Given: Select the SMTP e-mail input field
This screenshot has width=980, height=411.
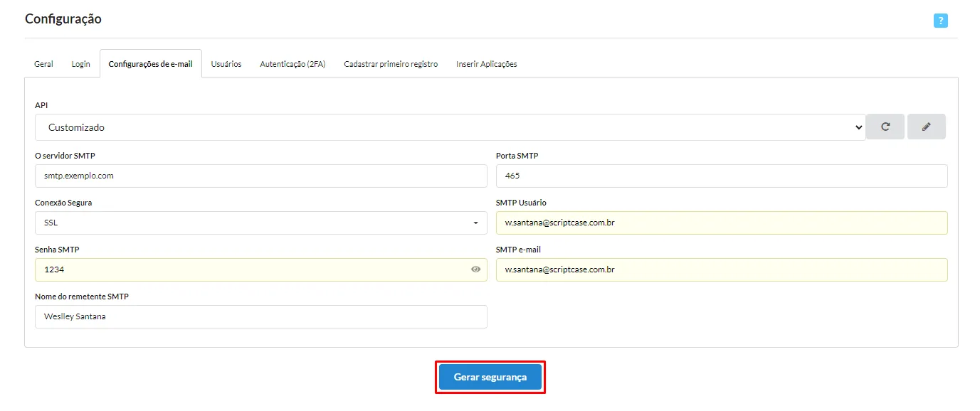Looking at the screenshot, I should click(x=722, y=269).
